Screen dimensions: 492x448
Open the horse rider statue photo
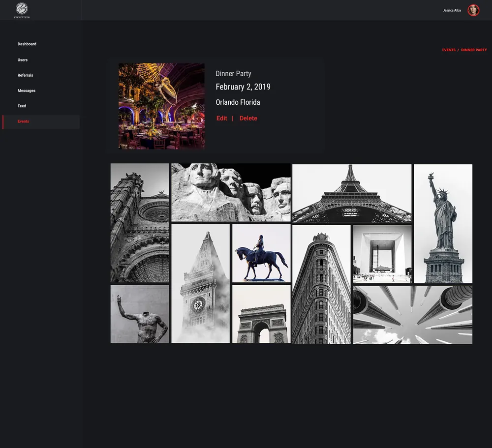(261, 253)
